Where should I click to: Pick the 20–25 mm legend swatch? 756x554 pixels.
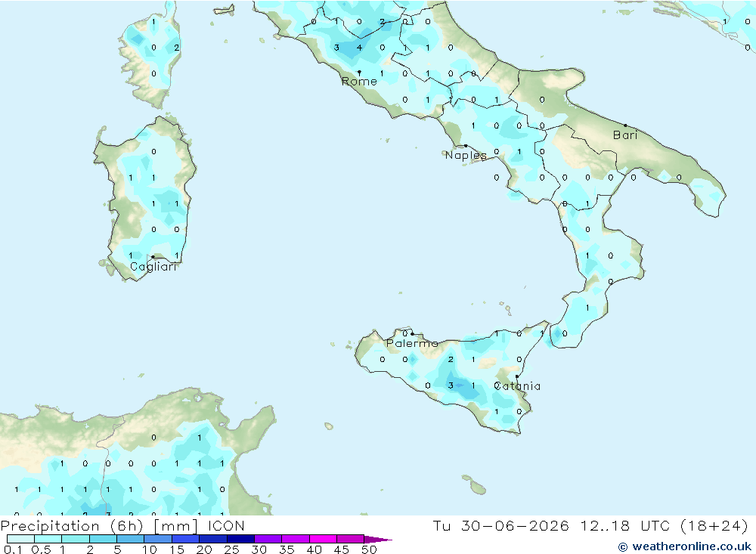[213, 539]
